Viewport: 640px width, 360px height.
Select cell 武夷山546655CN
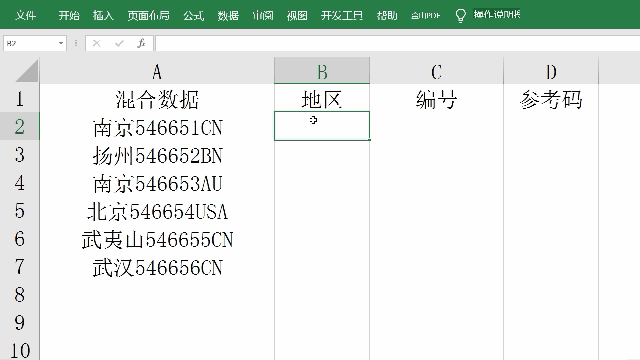pyautogui.click(x=157, y=239)
